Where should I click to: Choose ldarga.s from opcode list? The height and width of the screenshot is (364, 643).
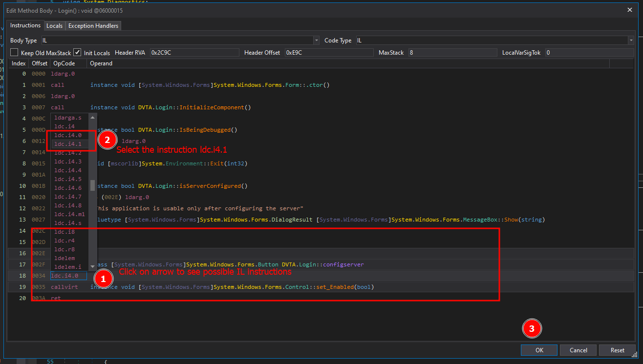(x=70, y=118)
